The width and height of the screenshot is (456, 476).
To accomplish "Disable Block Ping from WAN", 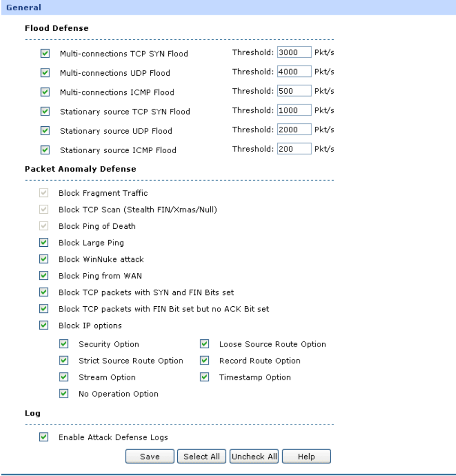I will point(44,276).
